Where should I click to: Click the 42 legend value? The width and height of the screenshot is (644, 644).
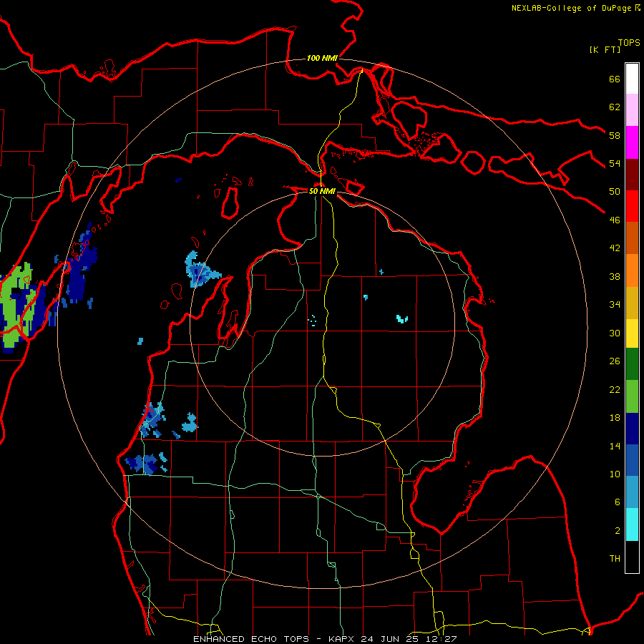pos(615,248)
